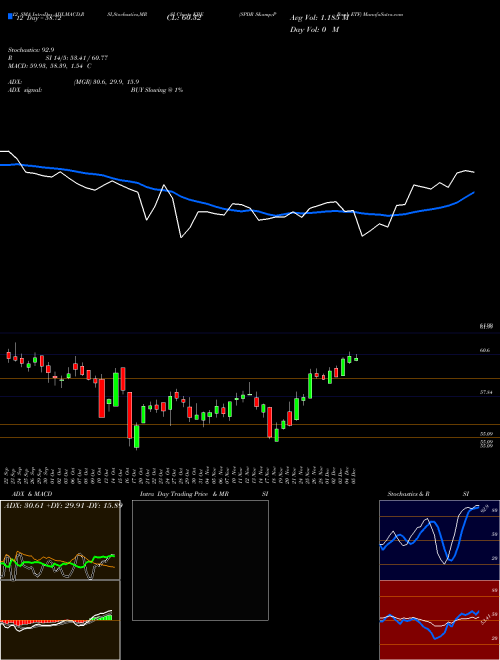Click the 60.6 price axis label

point(484,350)
